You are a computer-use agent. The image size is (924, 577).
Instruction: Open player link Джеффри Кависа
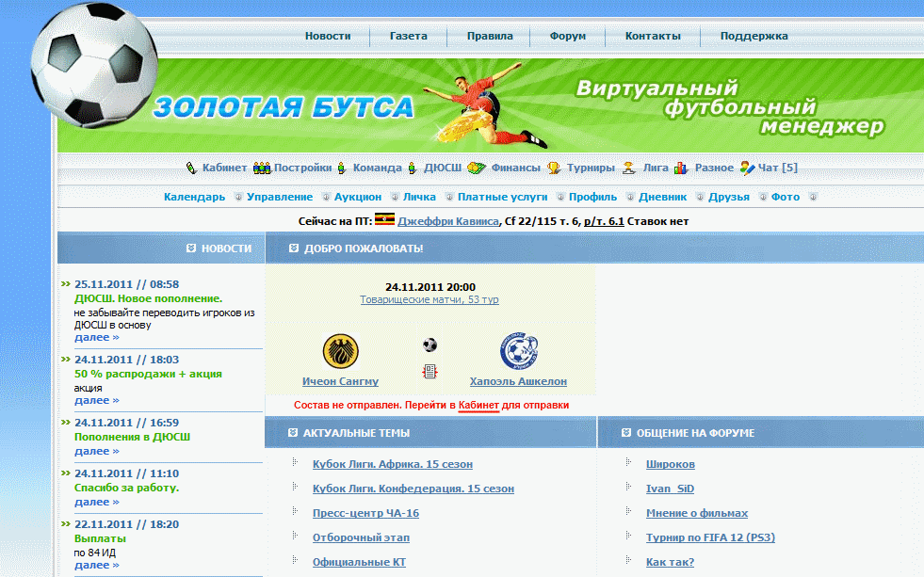click(447, 221)
